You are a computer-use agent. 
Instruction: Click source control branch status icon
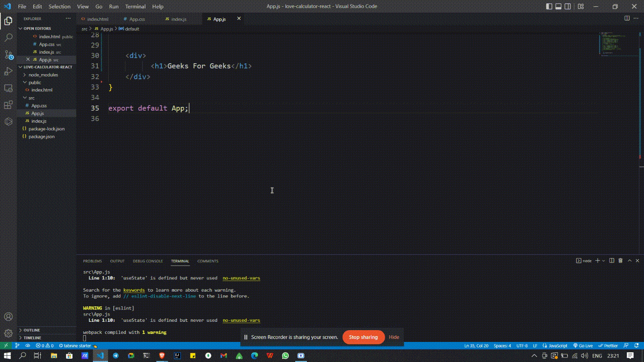click(17, 346)
